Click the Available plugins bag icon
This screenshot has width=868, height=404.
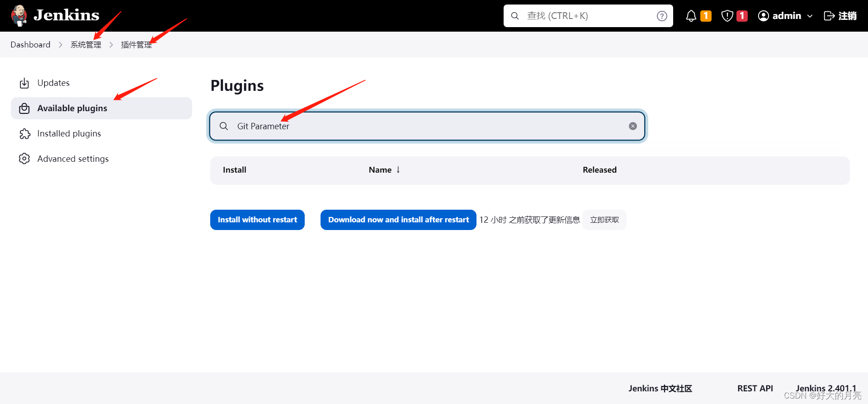tap(24, 108)
